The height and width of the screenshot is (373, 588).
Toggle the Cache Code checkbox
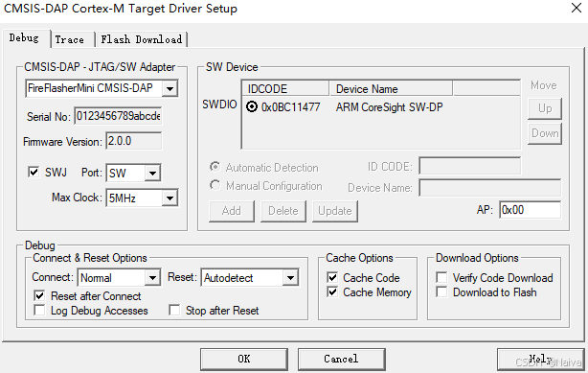click(x=332, y=277)
